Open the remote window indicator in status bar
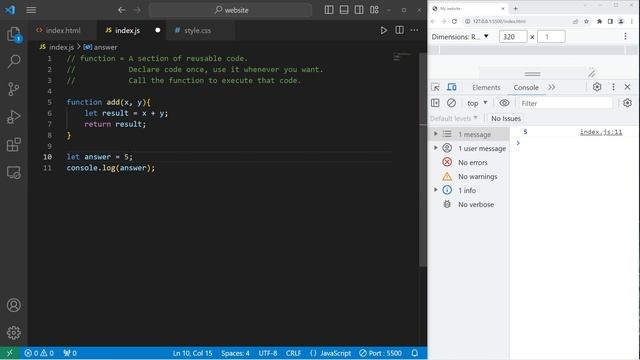Screen dimensions: 640x360 pyautogui.click(x=10, y=353)
